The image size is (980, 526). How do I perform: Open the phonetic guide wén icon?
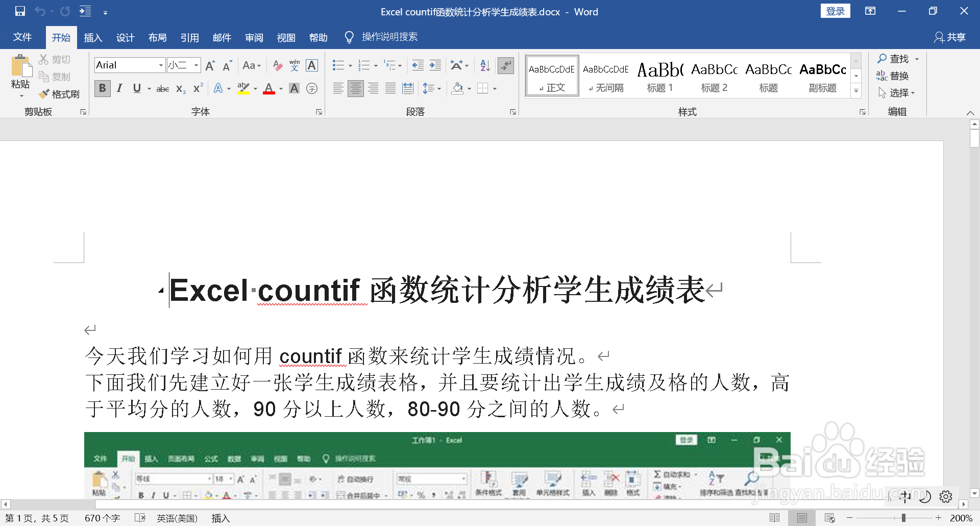(x=295, y=65)
